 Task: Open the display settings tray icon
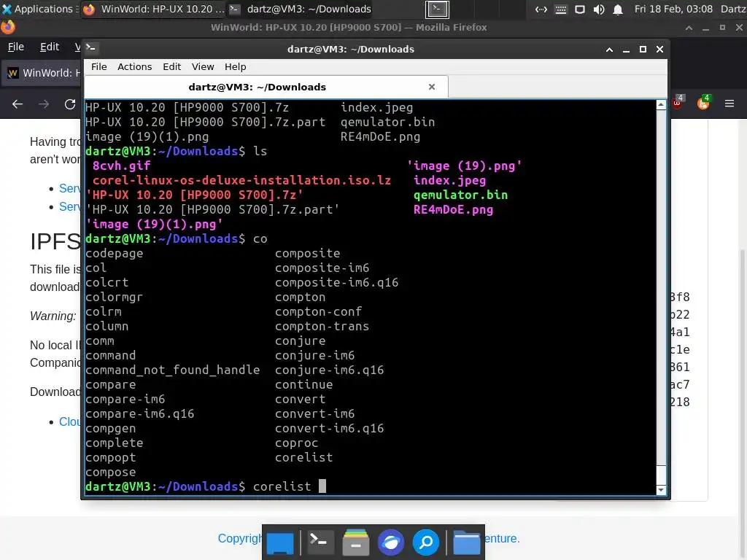point(580,9)
